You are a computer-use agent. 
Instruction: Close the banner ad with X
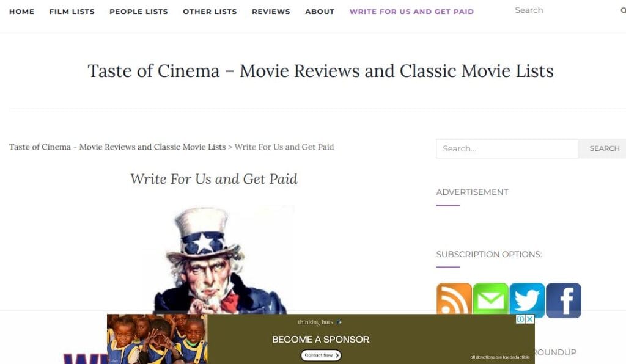(530, 319)
